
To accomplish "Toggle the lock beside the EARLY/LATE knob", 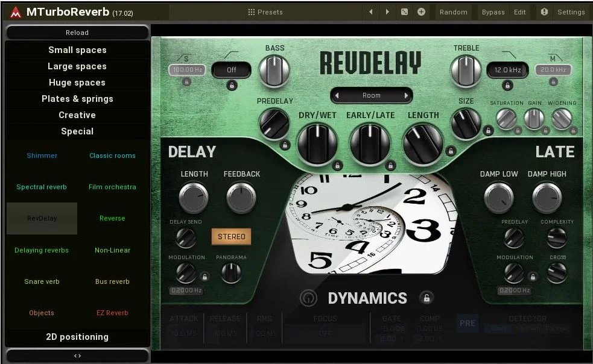I will pos(390,165).
